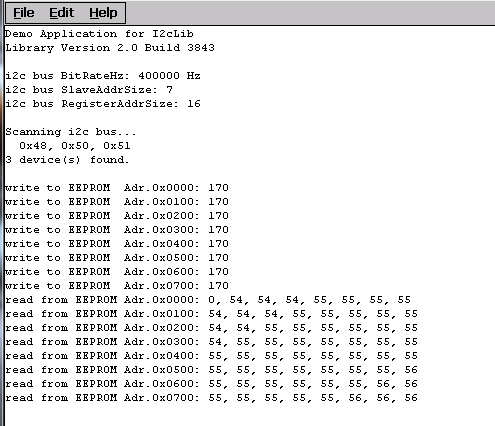Click the write to EEPROM Adr.0x0600 line
The height and width of the screenshot is (426, 495).
click(x=117, y=272)
